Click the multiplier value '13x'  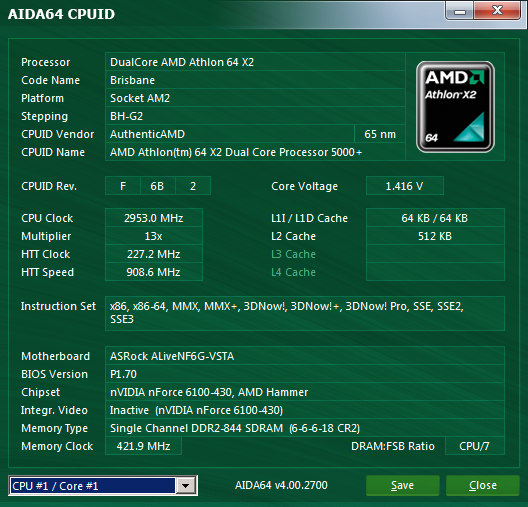click(154, 236)
